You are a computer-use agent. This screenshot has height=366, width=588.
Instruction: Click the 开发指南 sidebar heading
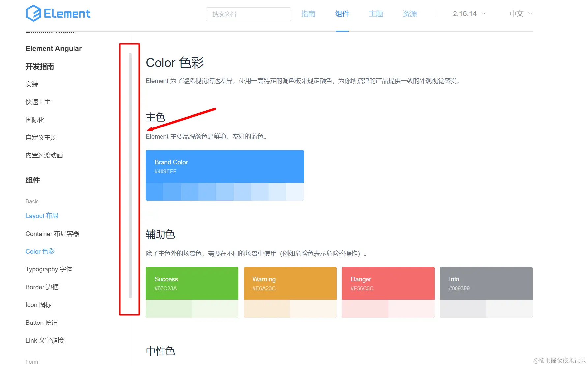(x=40, y=66)
